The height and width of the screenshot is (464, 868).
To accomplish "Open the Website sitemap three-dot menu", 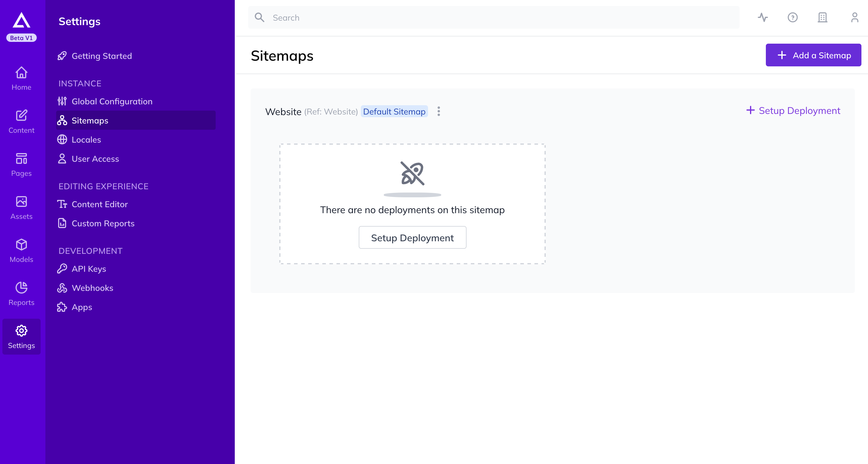I will [x=438, y=111].
